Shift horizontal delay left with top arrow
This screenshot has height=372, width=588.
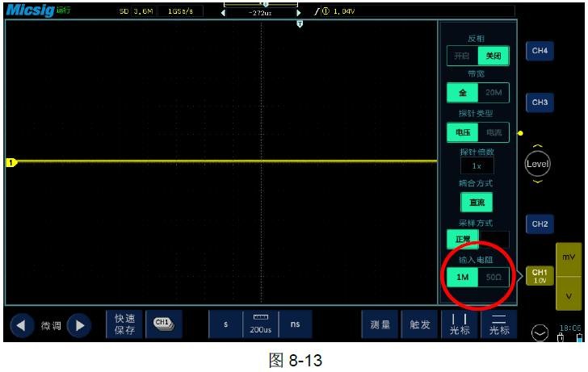point(224,12)
